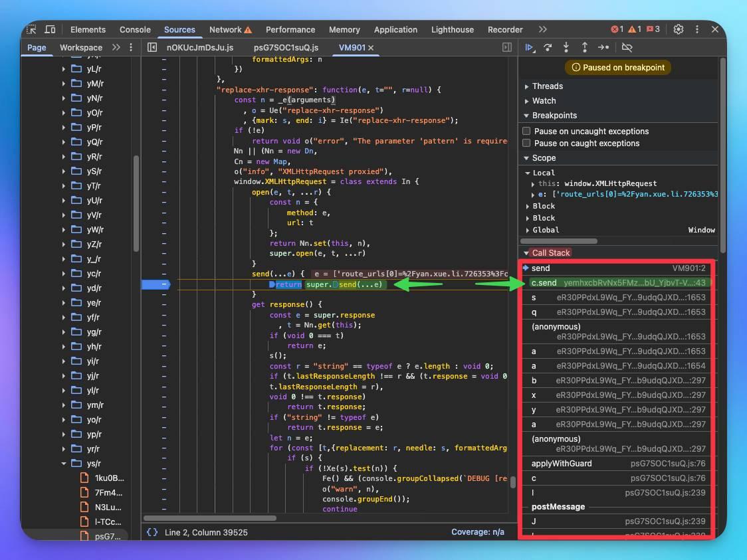Open the Application panel
This screenshot has height=560, width=747.
(x=395, y=29)
